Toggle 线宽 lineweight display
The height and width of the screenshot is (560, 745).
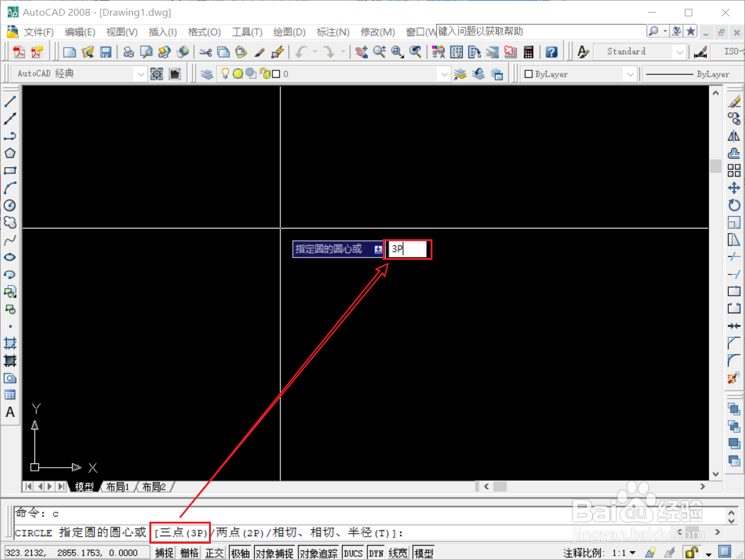398,553
